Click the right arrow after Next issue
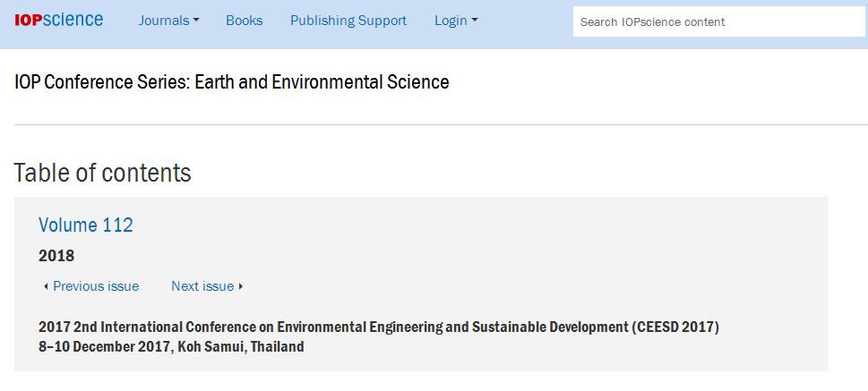The image size is (868, 391). click(x=241, y=286)
